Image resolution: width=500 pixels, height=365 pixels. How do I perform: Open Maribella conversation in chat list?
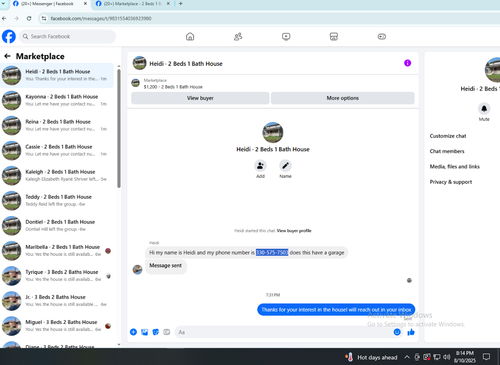(57, 251)
